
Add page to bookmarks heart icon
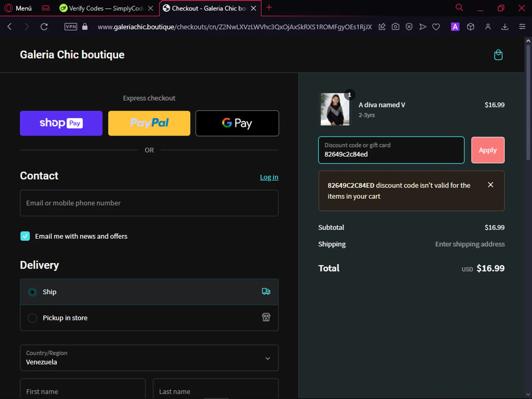(436, 27)
